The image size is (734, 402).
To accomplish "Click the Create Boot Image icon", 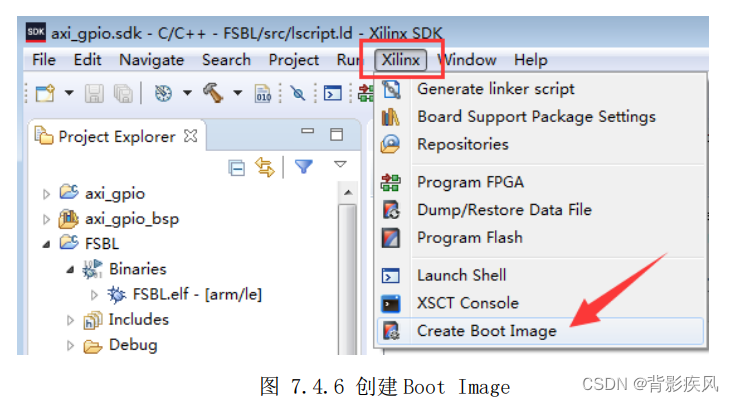I will [391, 331].
